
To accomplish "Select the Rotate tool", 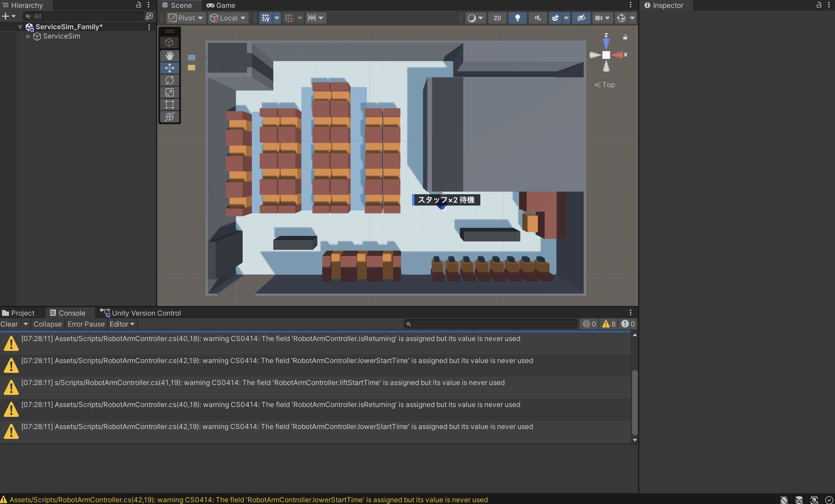I will tap(169, 80).
